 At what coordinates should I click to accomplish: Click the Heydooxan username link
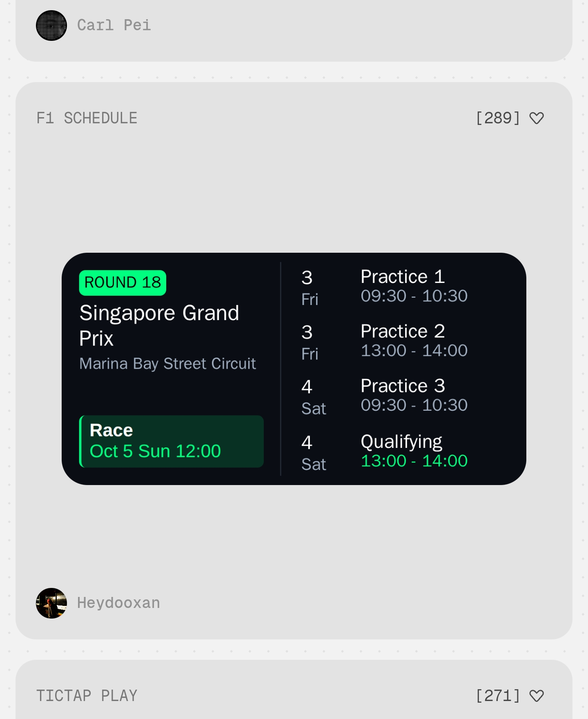(x=118, y=602)
